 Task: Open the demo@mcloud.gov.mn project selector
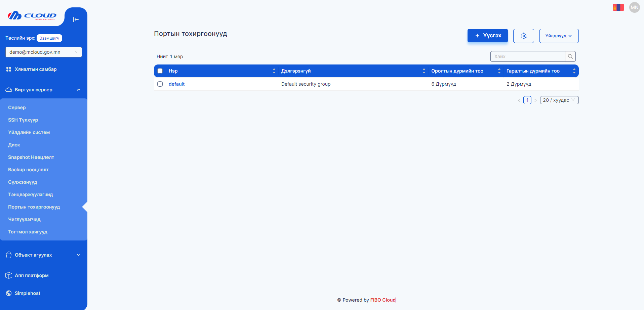(43, 52)
